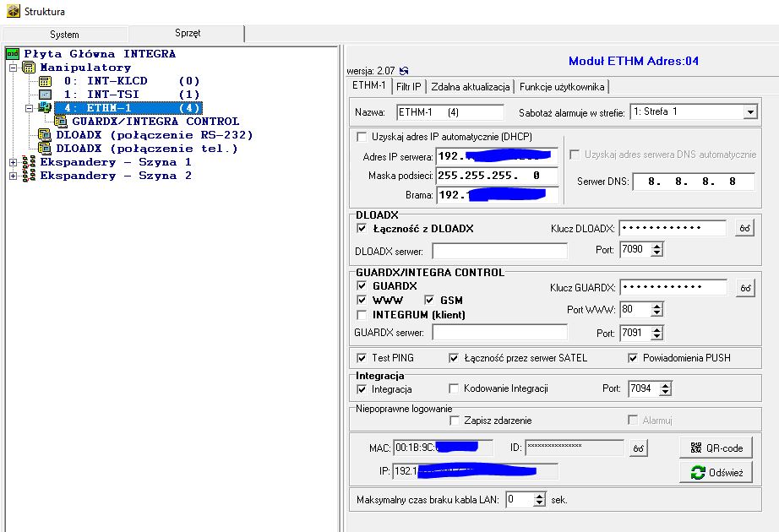Reveal the GUARDX key with the glasses icon
This screenshot has width=779, height=532.
(x=745, y=288)
